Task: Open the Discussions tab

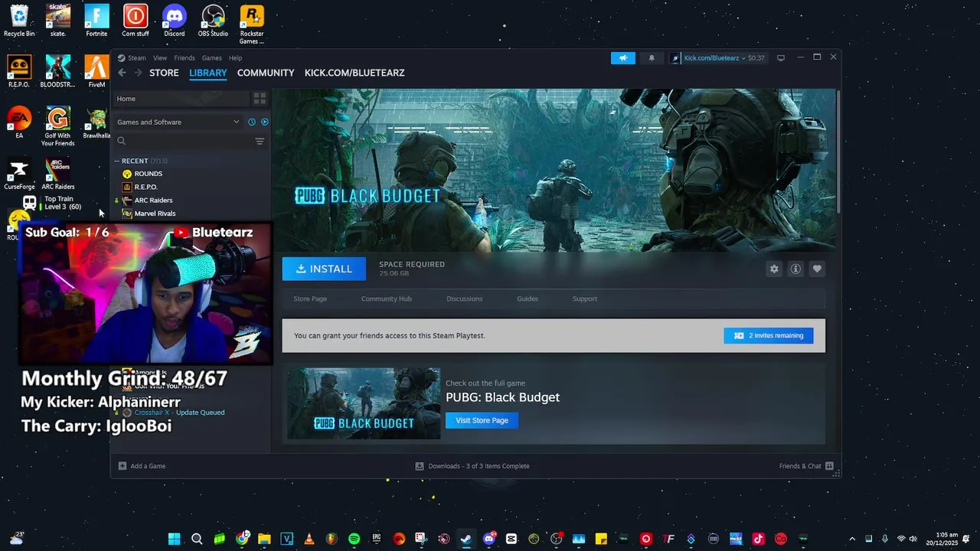Action: tap(465, 298)
